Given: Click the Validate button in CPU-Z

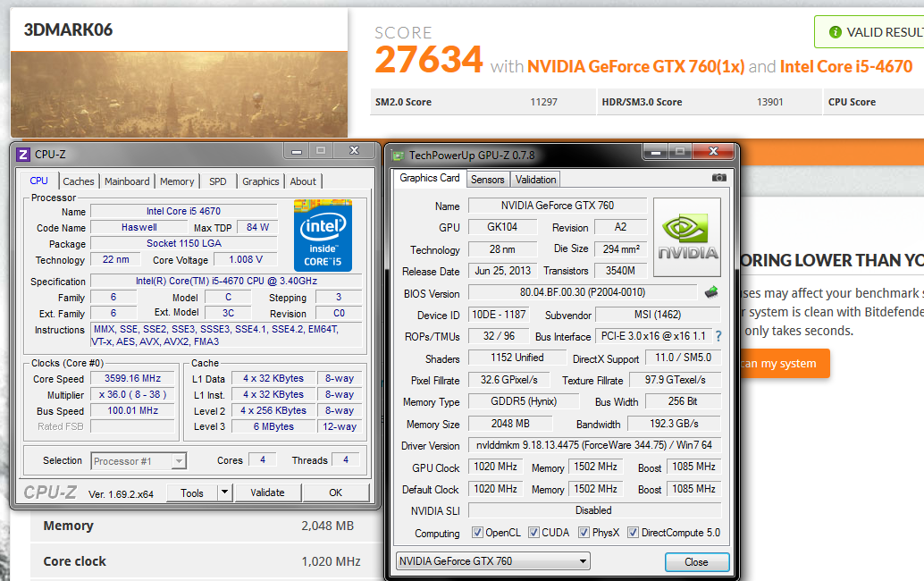Looking at the screenshot, I should 267,493.
